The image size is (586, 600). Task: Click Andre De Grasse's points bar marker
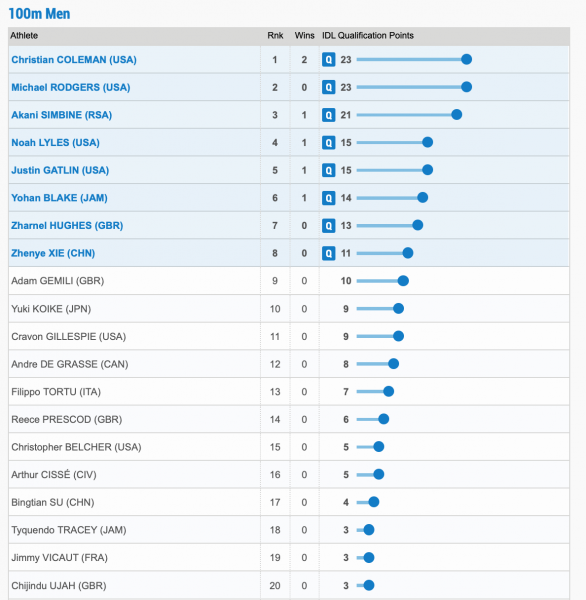click(x=393, y=364)
